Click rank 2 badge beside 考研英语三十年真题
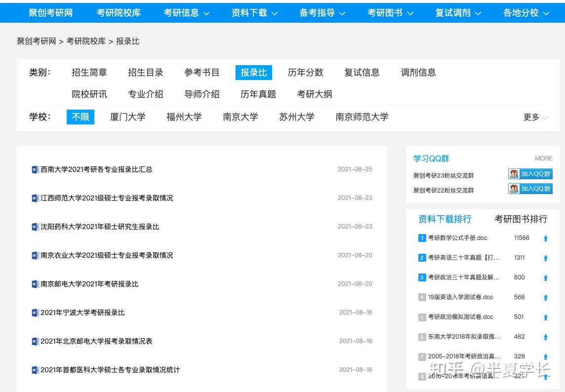 click(x=422, y=258)
